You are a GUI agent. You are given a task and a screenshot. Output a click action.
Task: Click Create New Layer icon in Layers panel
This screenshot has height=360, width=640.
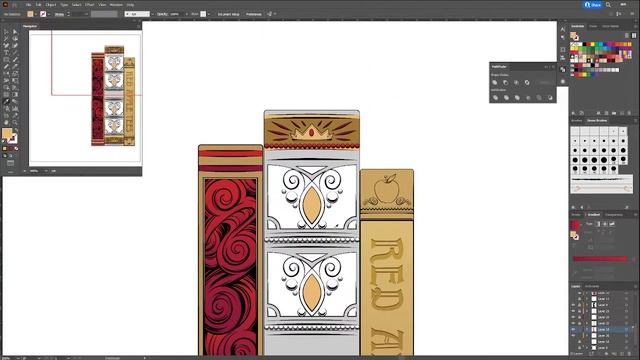(623, 354)
